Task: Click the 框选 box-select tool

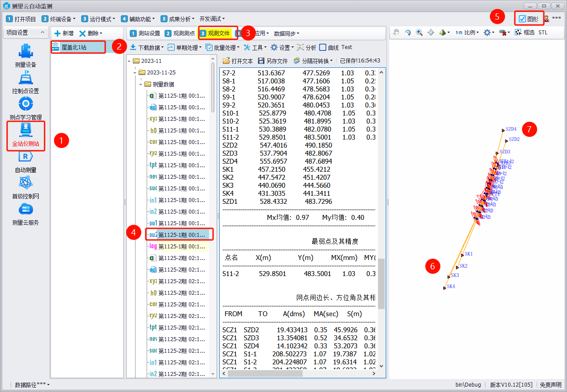Action: [x=525, y=33]
